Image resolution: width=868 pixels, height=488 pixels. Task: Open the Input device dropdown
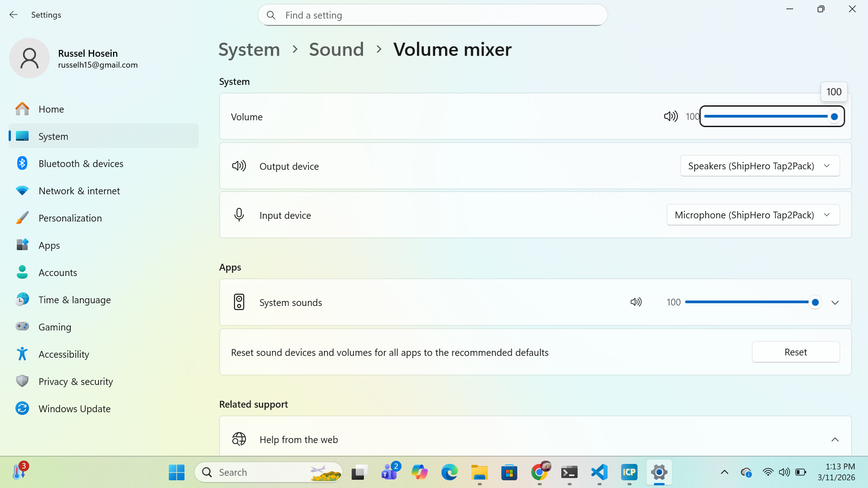[753, 215]
